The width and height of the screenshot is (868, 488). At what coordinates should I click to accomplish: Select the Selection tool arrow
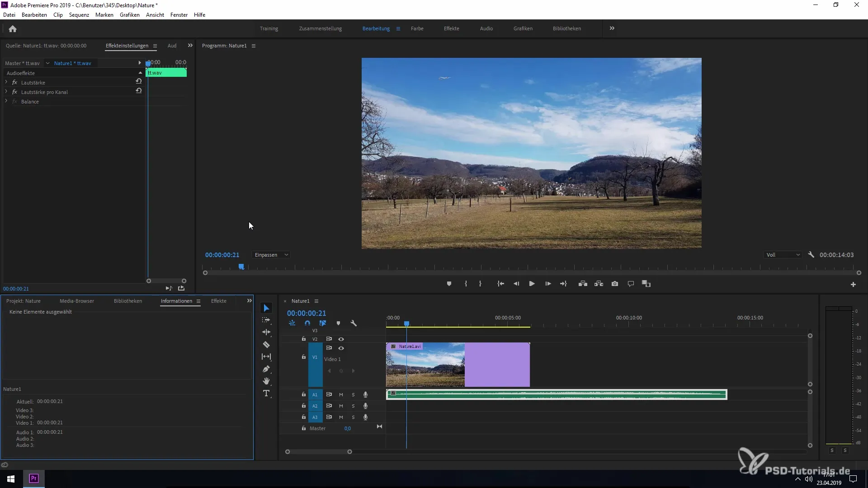pyautogui.click(x=266, y=308)
